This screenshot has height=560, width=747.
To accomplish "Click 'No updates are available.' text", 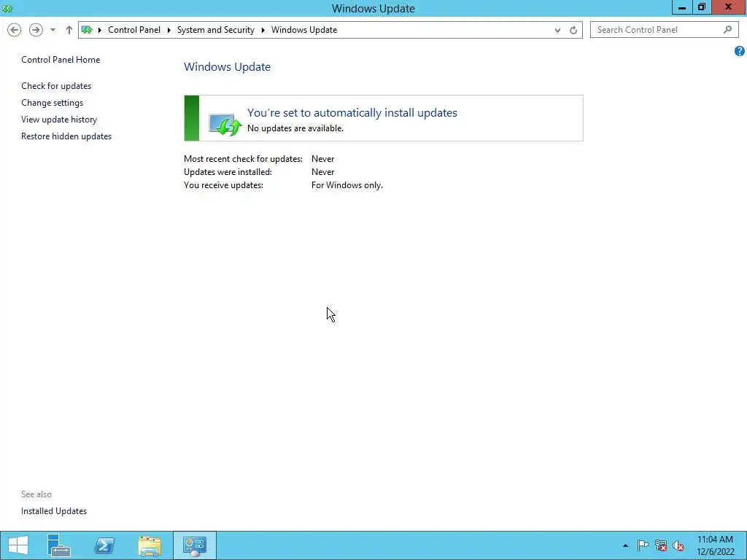I will (295, 128).
